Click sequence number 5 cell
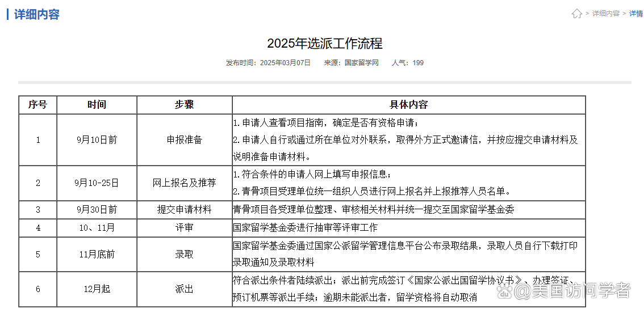Viewport: 644px width, 313px height. (x=38, y=255)
